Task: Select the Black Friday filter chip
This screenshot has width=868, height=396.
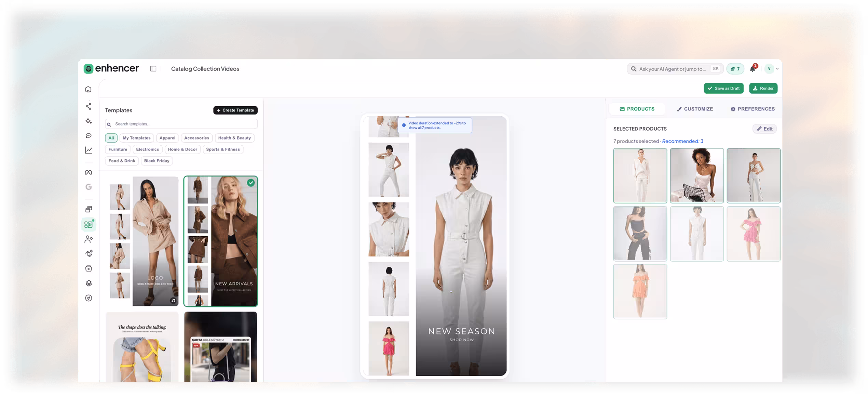Action: tap(157, 161)
